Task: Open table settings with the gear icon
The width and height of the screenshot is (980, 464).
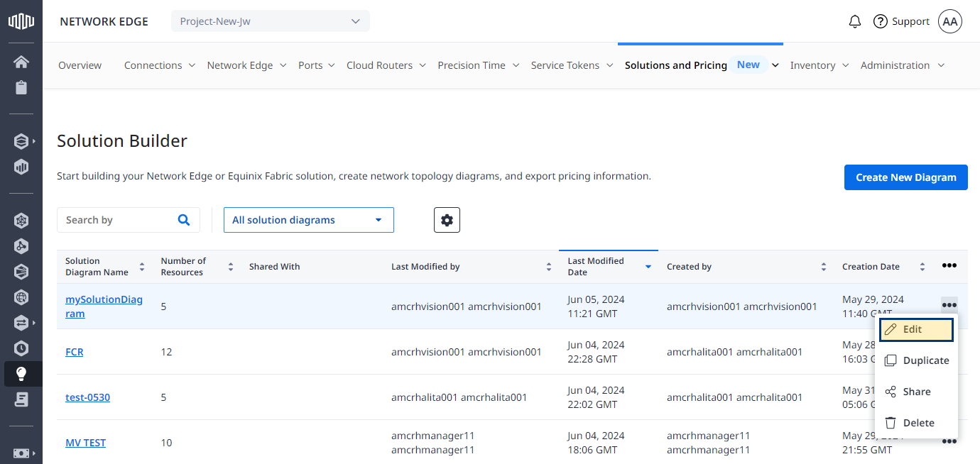Action: (x=447, y=220)
